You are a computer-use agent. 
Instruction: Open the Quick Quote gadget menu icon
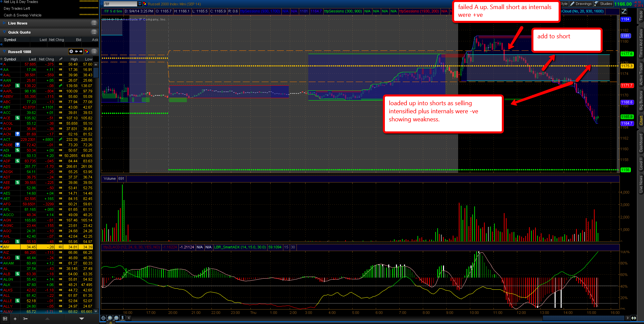click(x=94, y=32)
